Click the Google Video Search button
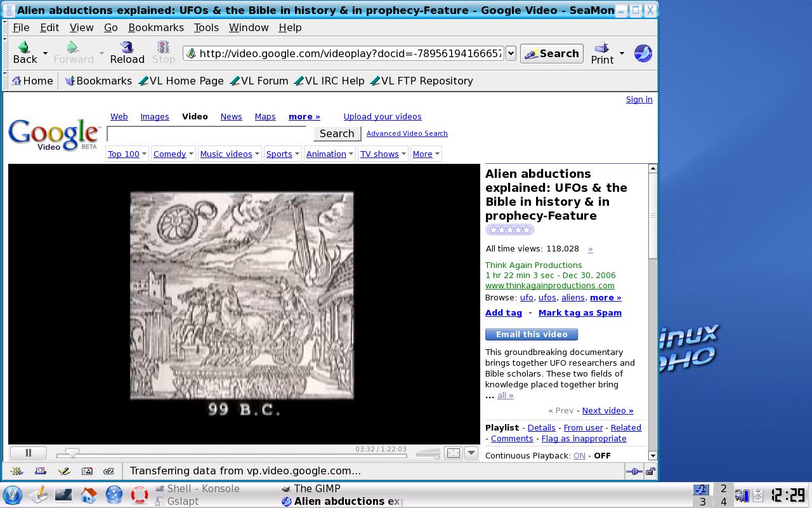Screen dimensions: 812x508 click(337, 133)
